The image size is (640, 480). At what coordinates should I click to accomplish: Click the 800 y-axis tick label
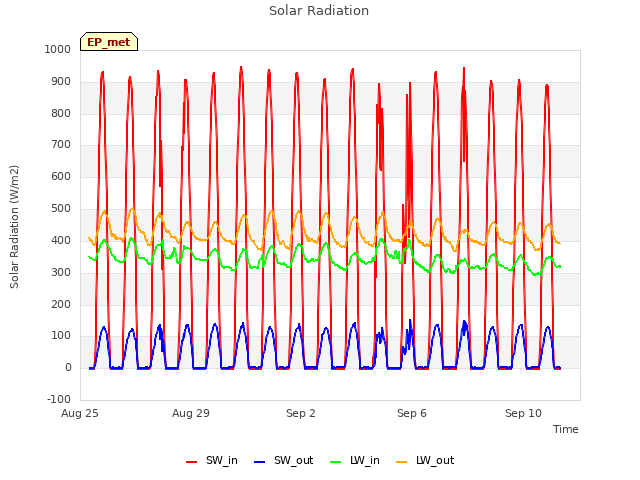(61, 113)
